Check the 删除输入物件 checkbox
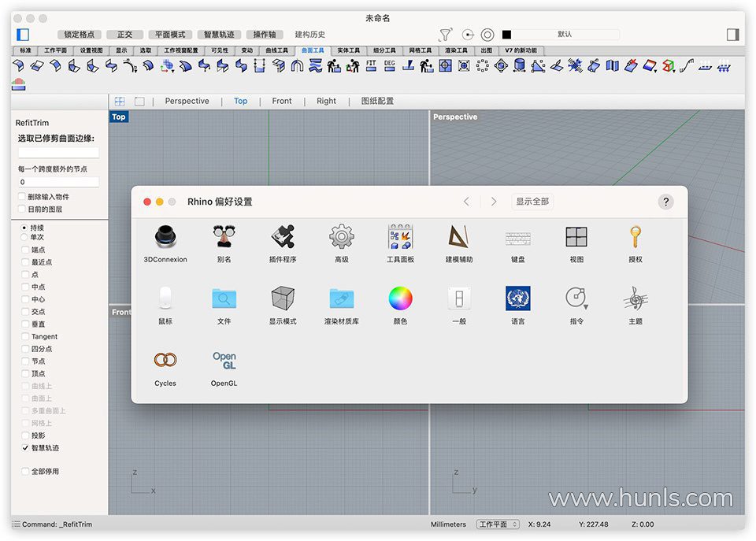The height and width of the screenshot is (541, 756). 21,197
